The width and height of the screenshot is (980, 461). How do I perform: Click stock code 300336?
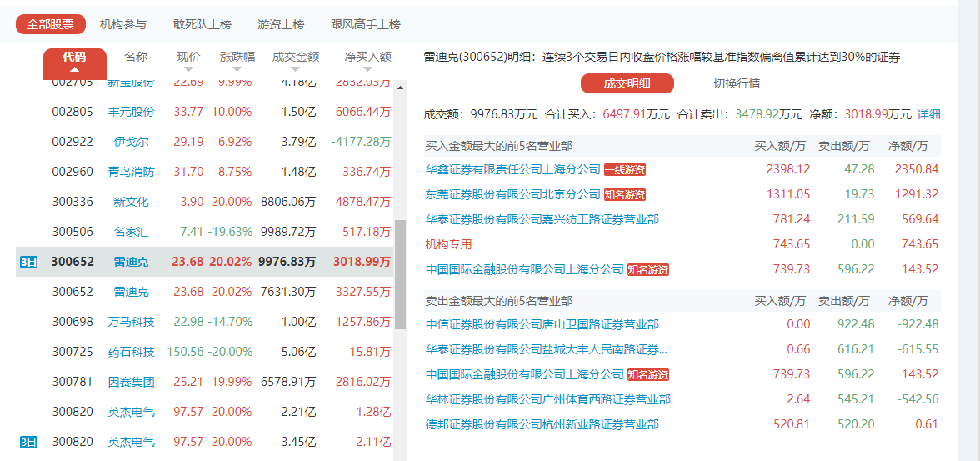click(72, 202)
